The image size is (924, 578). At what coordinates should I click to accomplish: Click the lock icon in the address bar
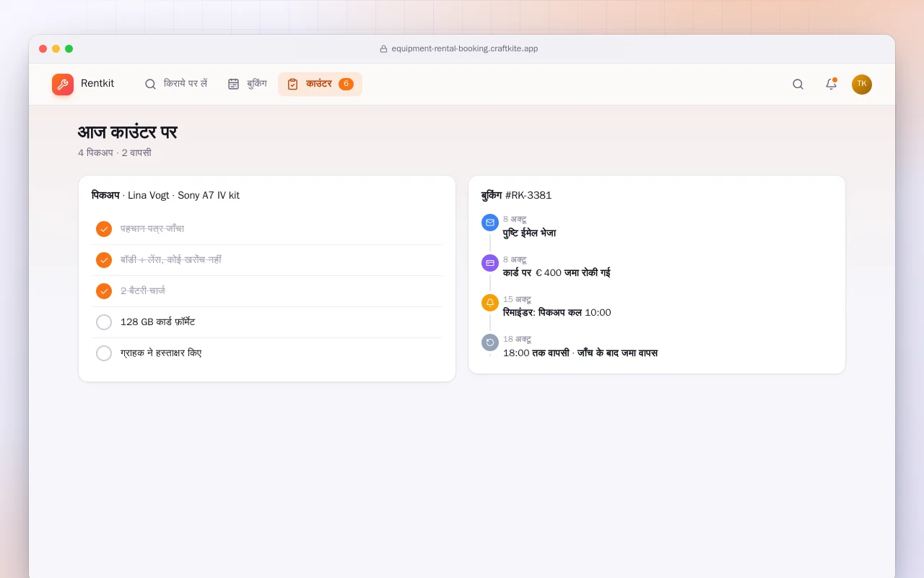(x=384, y=49)
